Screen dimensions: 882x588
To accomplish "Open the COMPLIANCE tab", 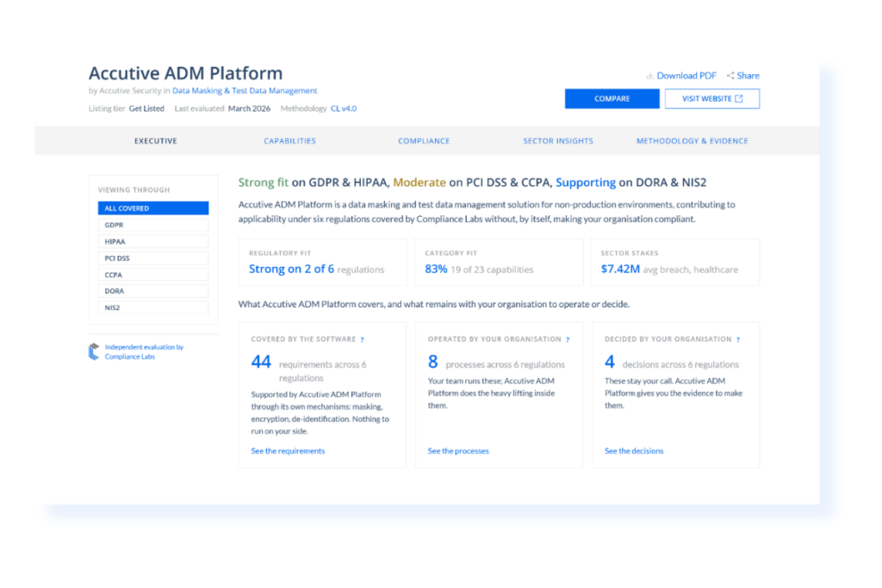I will pyautogui.click(x=424, y=141).
